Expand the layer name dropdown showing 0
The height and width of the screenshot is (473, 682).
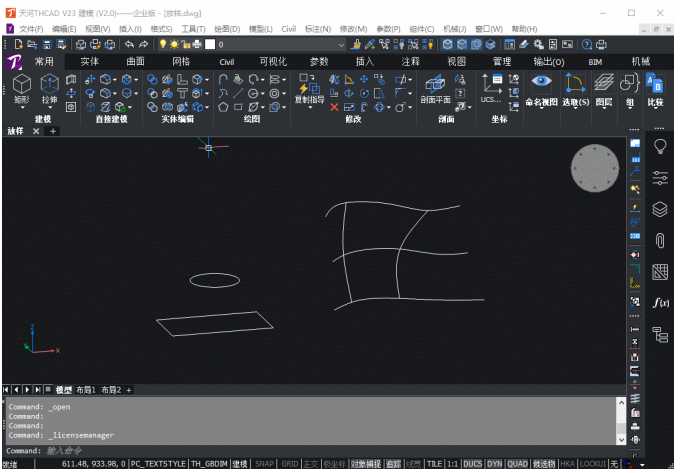[x=341, y=45]
